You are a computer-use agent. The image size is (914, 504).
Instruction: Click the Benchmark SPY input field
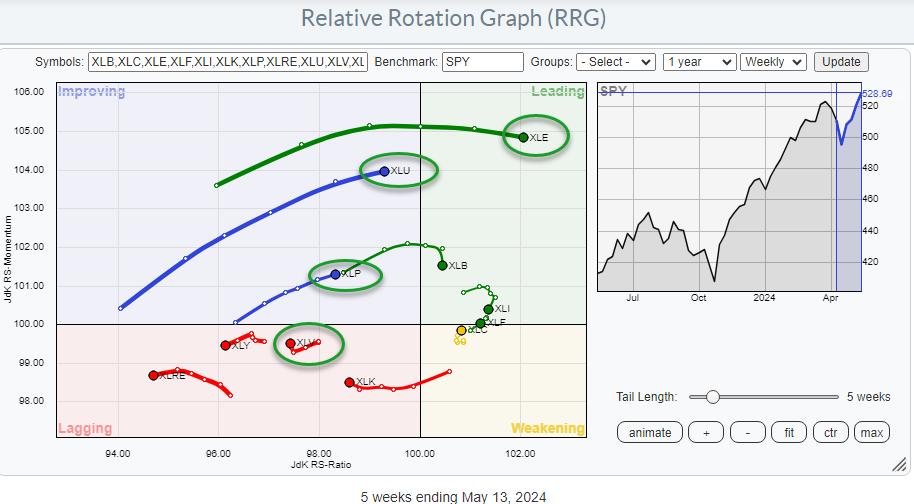[x=482, y=62]
